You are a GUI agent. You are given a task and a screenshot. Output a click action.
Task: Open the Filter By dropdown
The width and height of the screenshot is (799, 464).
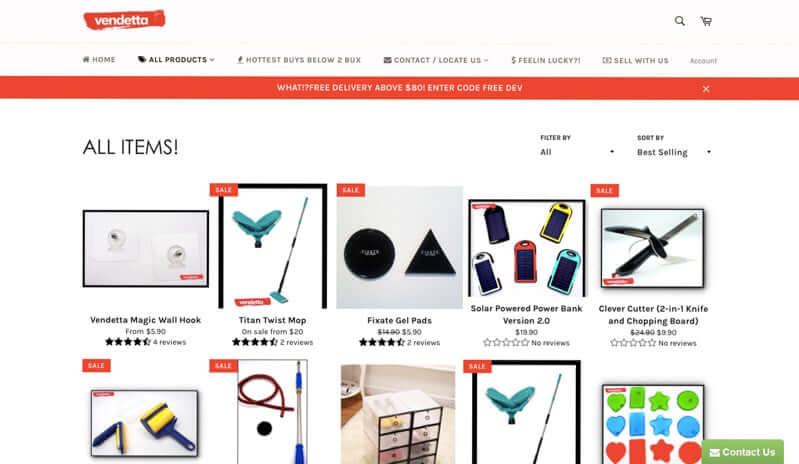point(577,152)
